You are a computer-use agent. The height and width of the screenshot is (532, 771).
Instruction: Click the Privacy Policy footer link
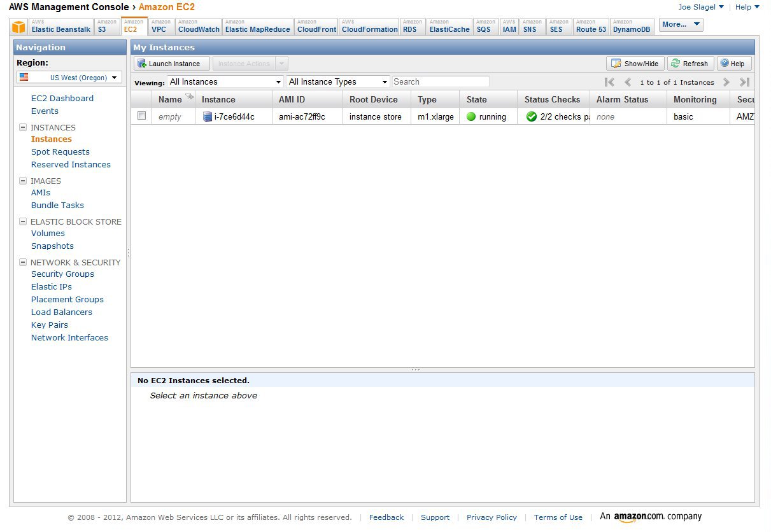click(x=492, y=517)
